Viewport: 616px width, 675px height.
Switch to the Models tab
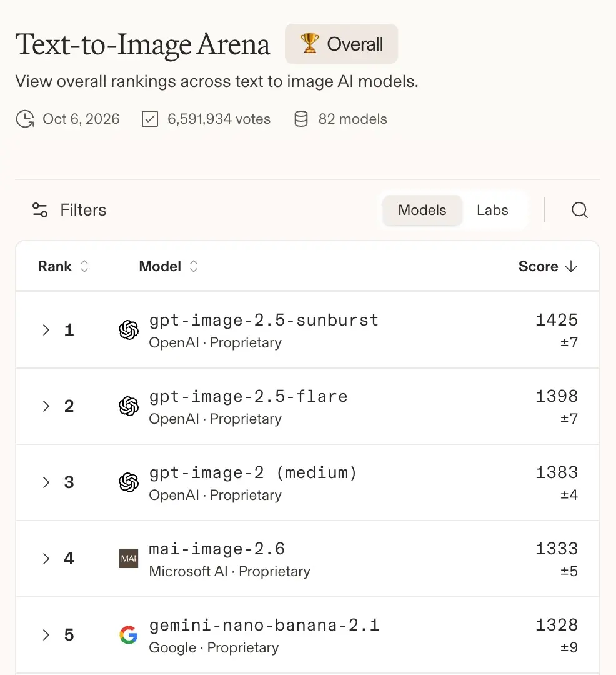(422, 210)
